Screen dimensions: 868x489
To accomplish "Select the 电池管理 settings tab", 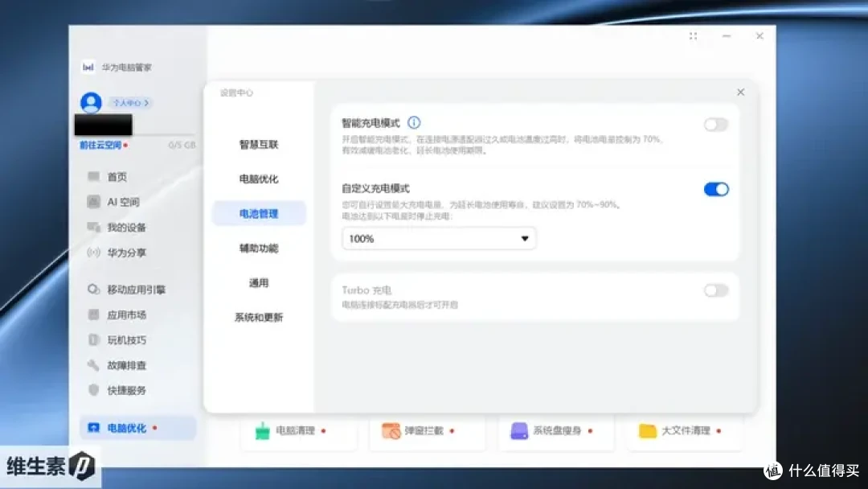I will pos(259,213).
